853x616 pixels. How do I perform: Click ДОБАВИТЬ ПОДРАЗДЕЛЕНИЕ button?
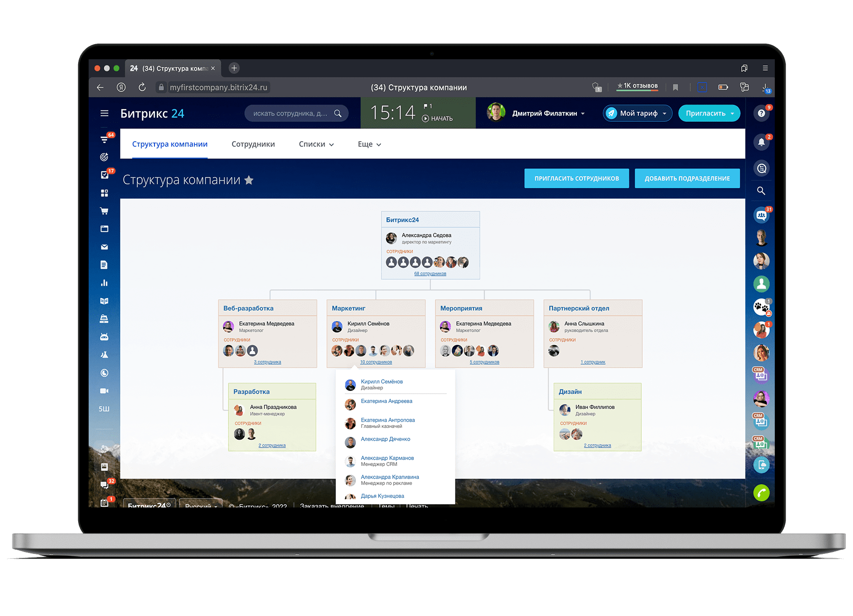tap(687, 178)
